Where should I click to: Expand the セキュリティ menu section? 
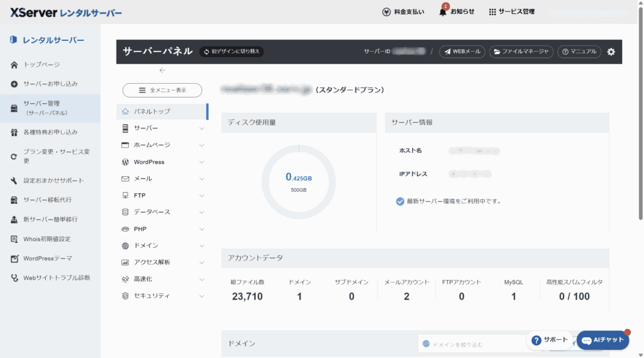(162, 296)
